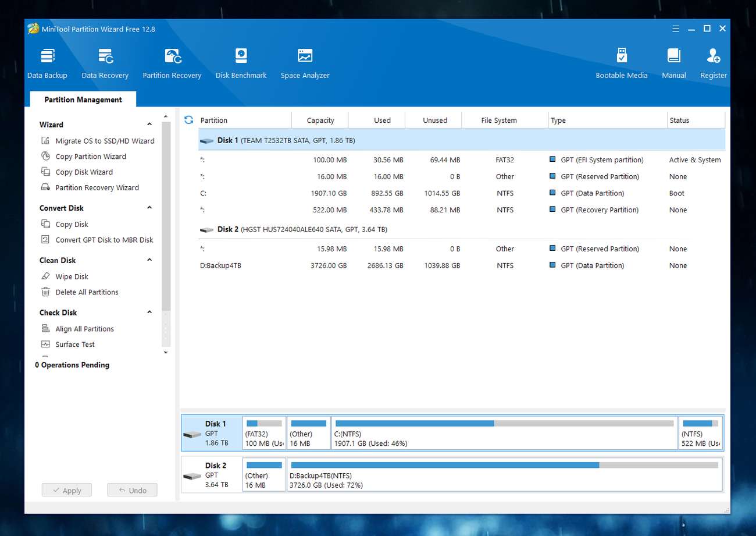Click Disk 1 (NTFS) 522 MB block
The height and width of the screenshot is (536, 756).
point(700,433)
